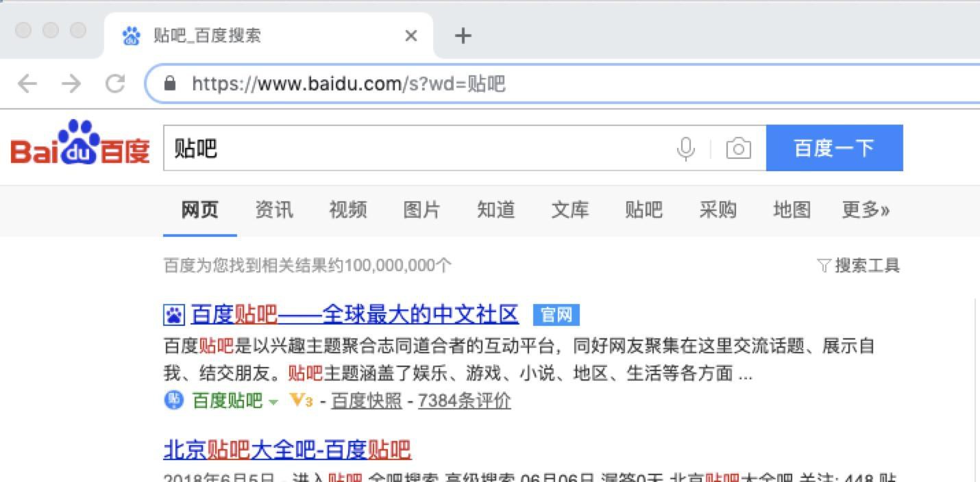980x482 pixels.
Task: Expand the dropdown arrow next to 百度贴吧
Action: point(273,402)
